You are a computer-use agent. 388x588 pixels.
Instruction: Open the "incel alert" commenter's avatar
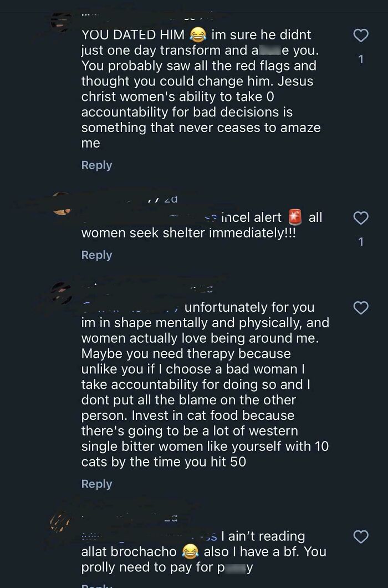(62, 204)
